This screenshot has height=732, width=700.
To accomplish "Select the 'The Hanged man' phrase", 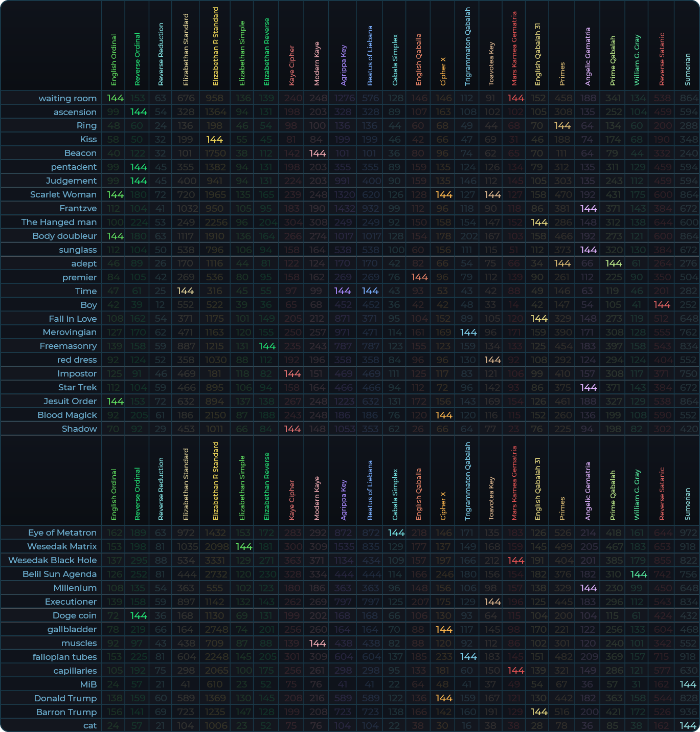I will (59, 222).
